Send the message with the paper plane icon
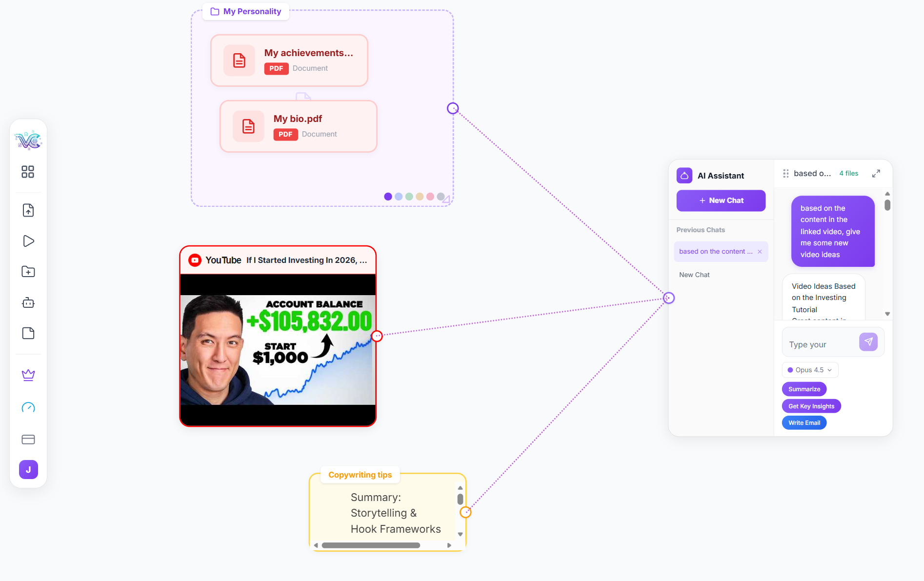 (868, 341)
